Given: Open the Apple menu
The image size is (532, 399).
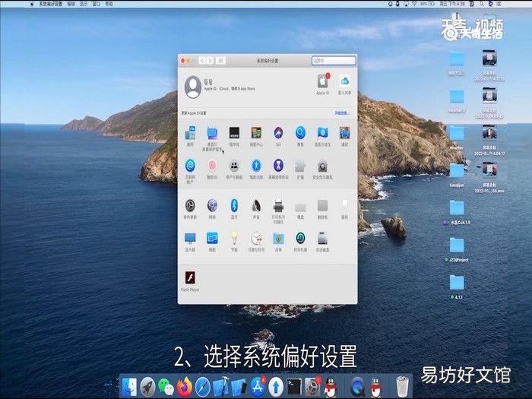Looking at the screenshot, I should (x=32, y=4).
